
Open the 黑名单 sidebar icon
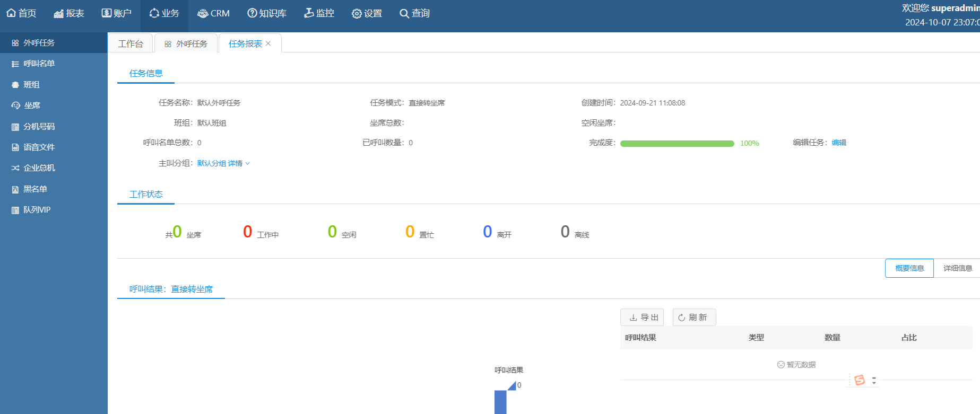[x=15, y=189]
